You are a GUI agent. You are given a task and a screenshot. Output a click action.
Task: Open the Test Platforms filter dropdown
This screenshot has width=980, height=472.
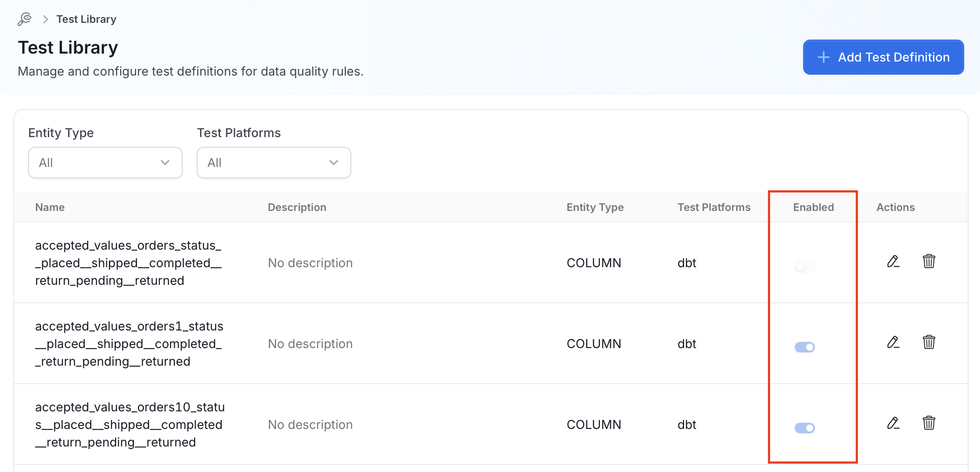pyautogui.click(x=274, y=163)
